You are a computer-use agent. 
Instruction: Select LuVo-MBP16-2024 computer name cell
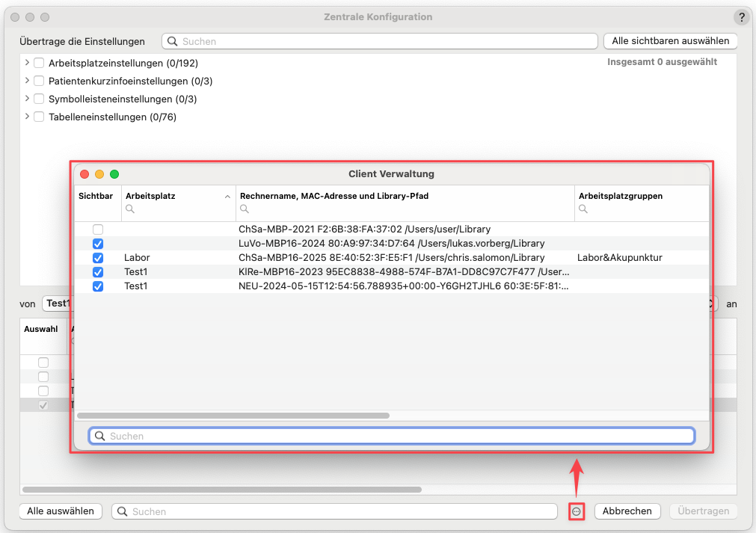pos(392,243)
